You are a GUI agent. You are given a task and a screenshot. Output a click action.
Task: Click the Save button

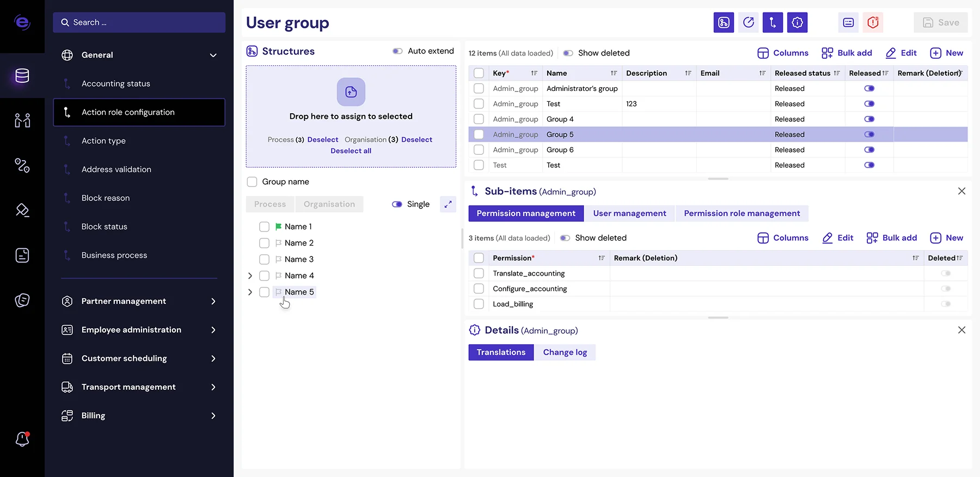coord(941,22)
